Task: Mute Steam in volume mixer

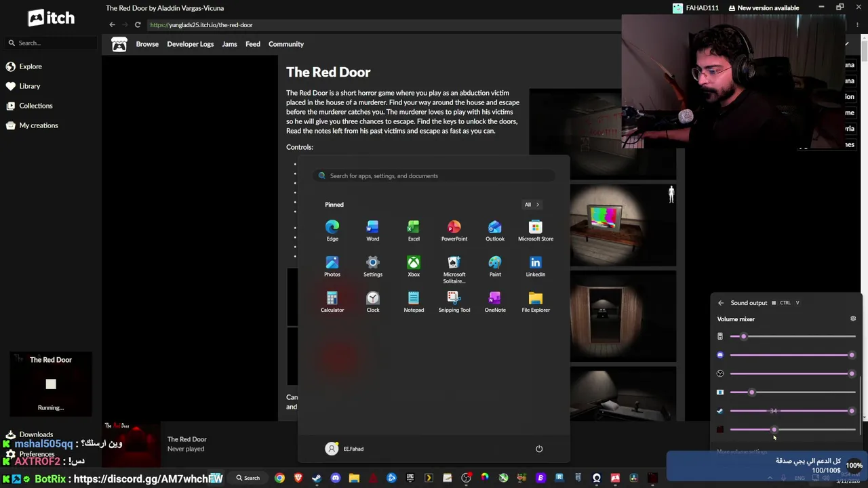Action: pyautogui.click(x=720, y=411)
